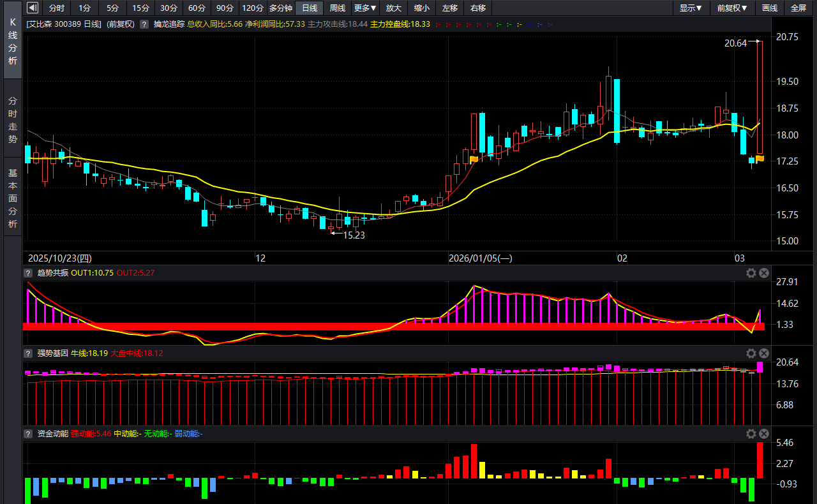Open help for 强势基因 indicator
The image size is (817, 504).
28,353
